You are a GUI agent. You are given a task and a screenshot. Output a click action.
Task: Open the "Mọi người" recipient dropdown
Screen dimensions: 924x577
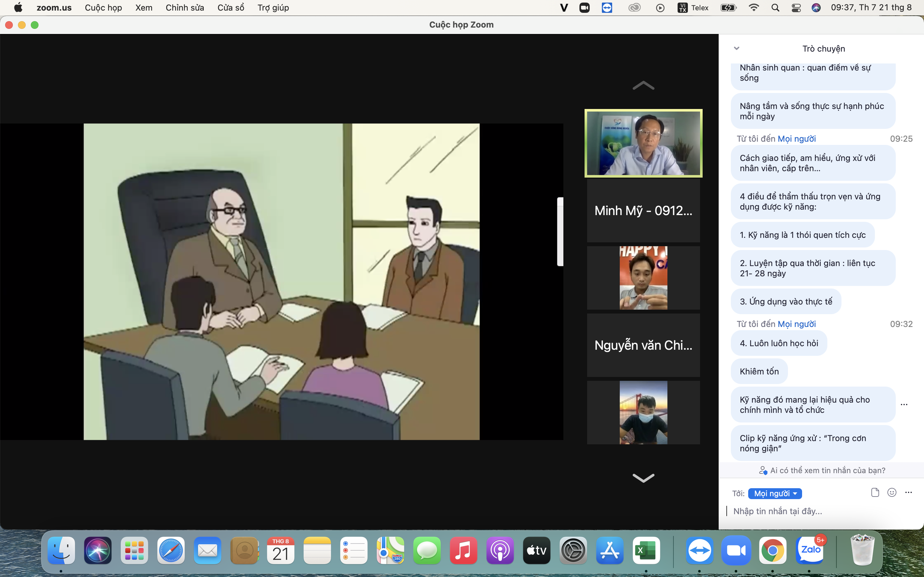(x=775, y=493)
